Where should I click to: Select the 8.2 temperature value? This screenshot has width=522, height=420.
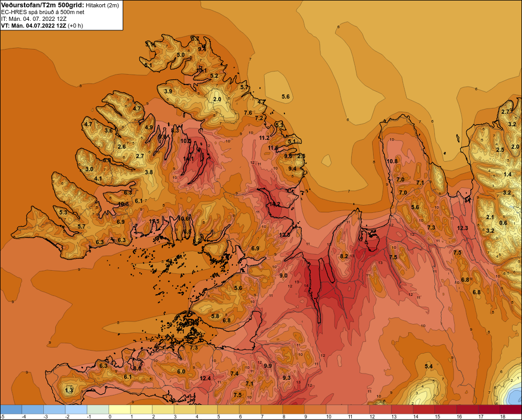coord(344,256)
